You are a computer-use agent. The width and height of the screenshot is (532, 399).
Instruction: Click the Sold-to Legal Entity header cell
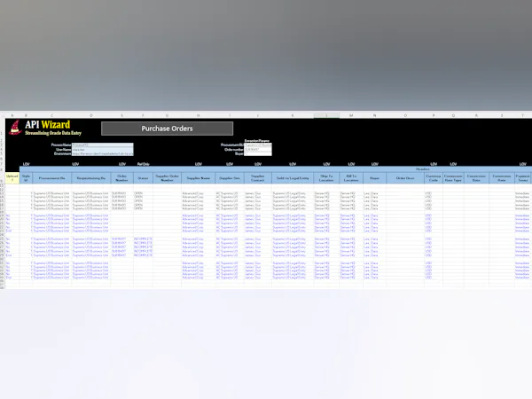pyautogui.click(x=293, y=178)
